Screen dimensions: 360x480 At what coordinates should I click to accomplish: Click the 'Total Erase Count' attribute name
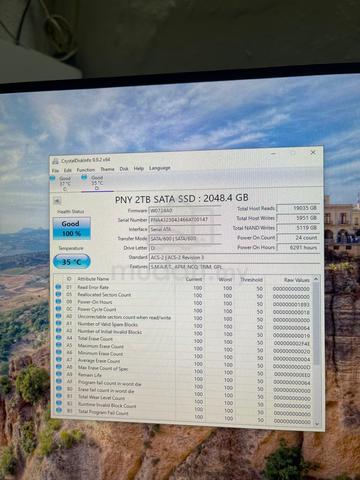tap(95, 339)
